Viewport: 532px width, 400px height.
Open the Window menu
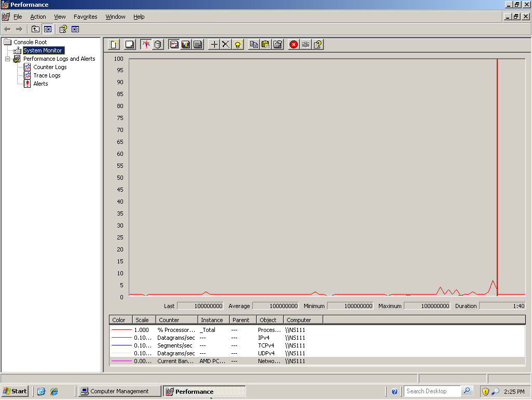click(115, 17)
